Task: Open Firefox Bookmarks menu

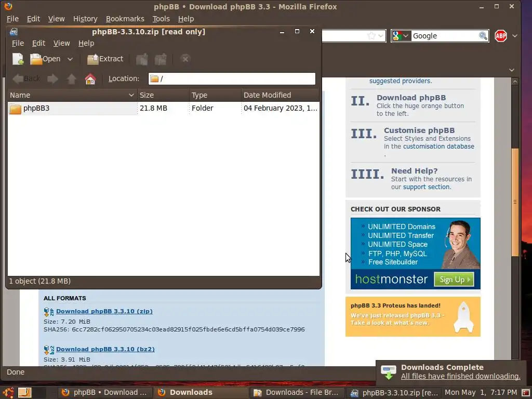Action: 125,19
